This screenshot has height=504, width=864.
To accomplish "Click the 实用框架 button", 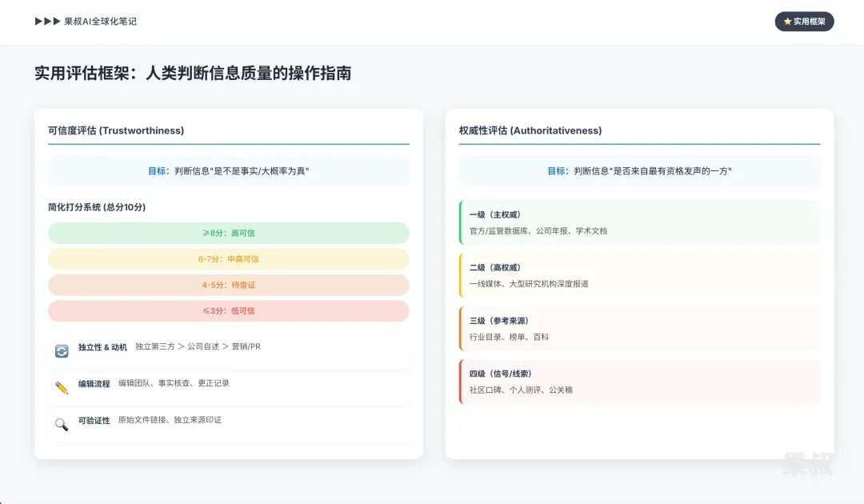I will pyautogui.click(x=804, y=22).
